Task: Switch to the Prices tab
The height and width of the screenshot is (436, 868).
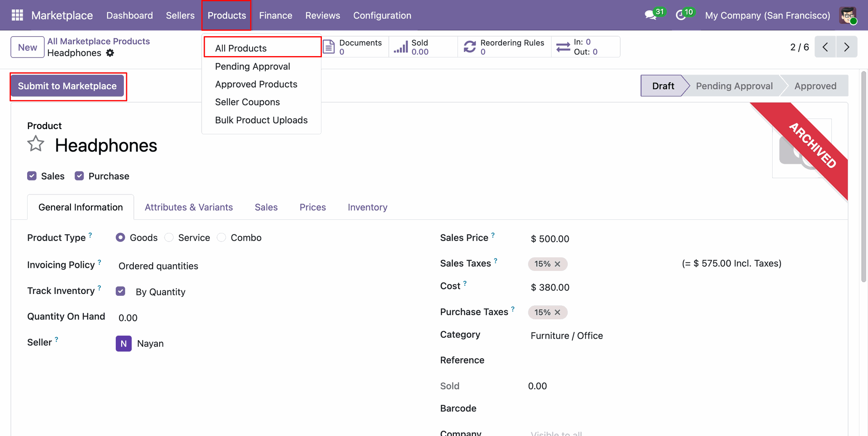Action: click(x=312, y=207)
